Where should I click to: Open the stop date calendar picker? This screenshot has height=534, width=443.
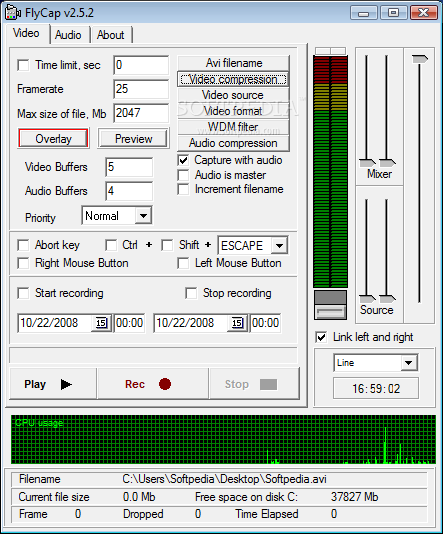(237, 323)
